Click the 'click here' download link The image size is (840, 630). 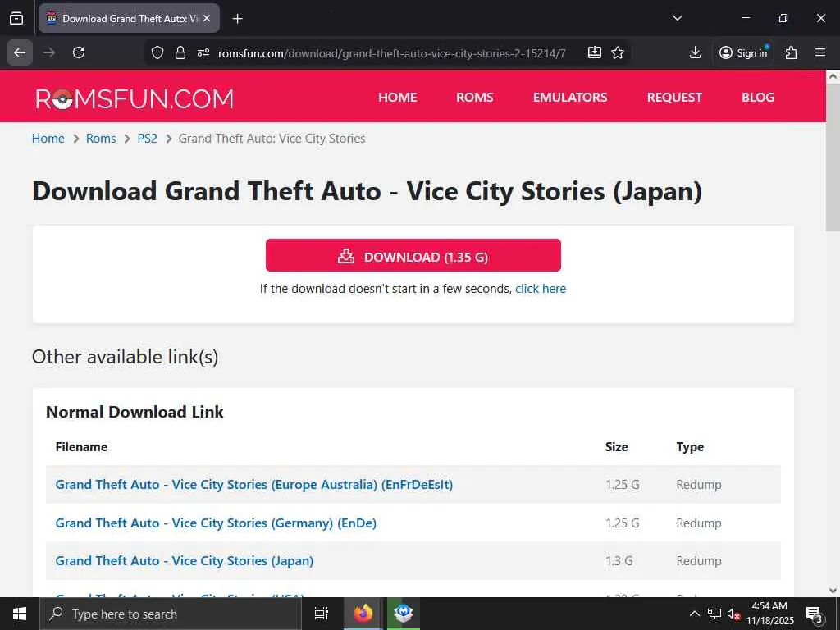[x=541, y=289]
